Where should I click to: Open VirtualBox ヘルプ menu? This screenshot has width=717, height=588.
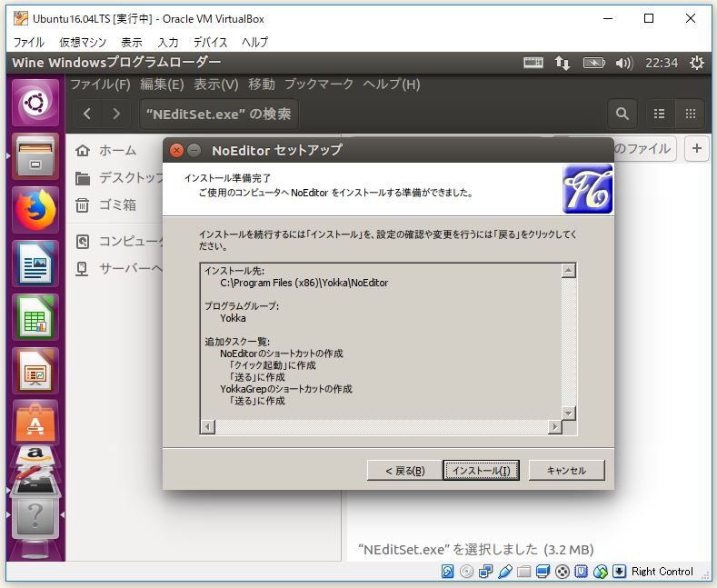coord(254,42)
